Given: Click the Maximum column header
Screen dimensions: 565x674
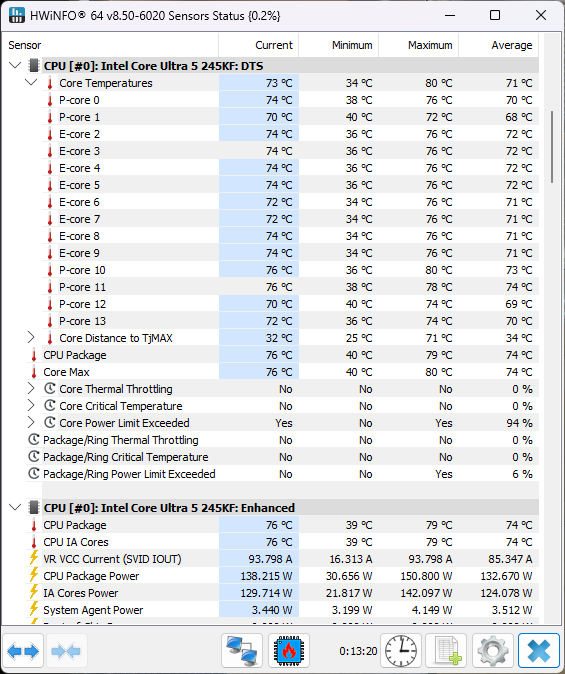Looking at the screenshot, I should [419, 45].
